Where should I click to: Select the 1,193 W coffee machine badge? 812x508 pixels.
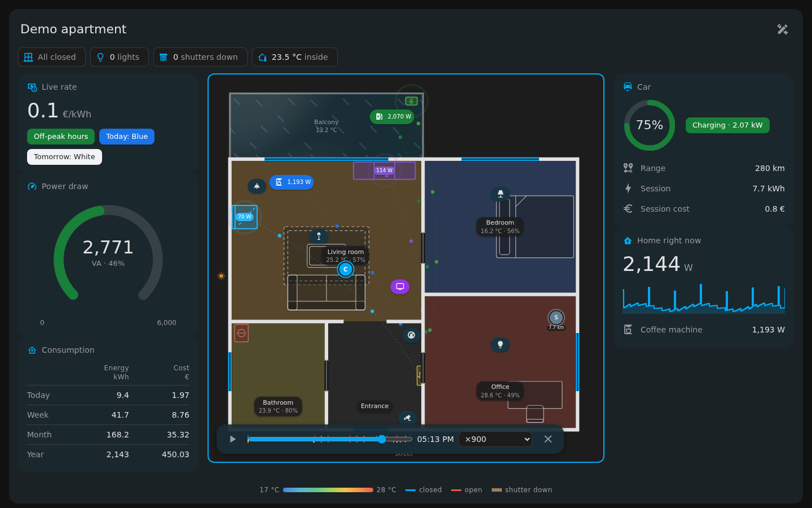[292, 182]
